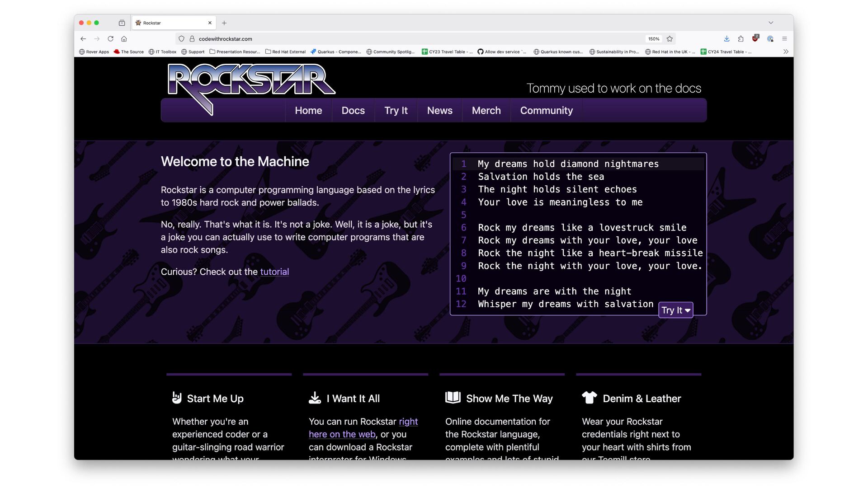Click the Firefox View icon beside tab
The width and height of the screenshot is (868, 488).
122,23
